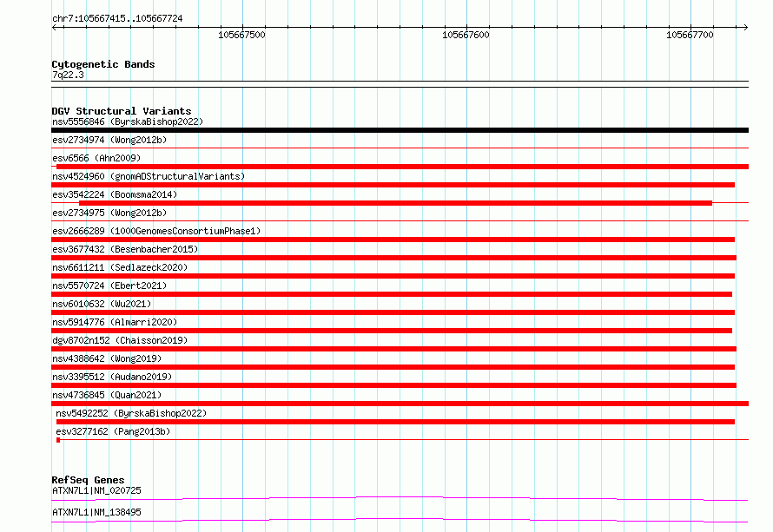The width and height of the screenshot is (773, 532).
Task: Open the nsv4736845 (Quan2021) label
Action: [107, 395]
